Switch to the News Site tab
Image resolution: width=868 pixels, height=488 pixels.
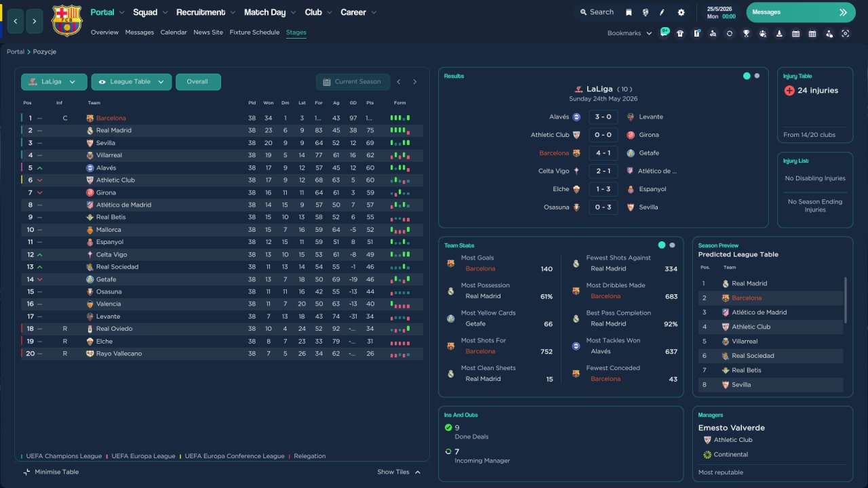click(x=208, y=33)
